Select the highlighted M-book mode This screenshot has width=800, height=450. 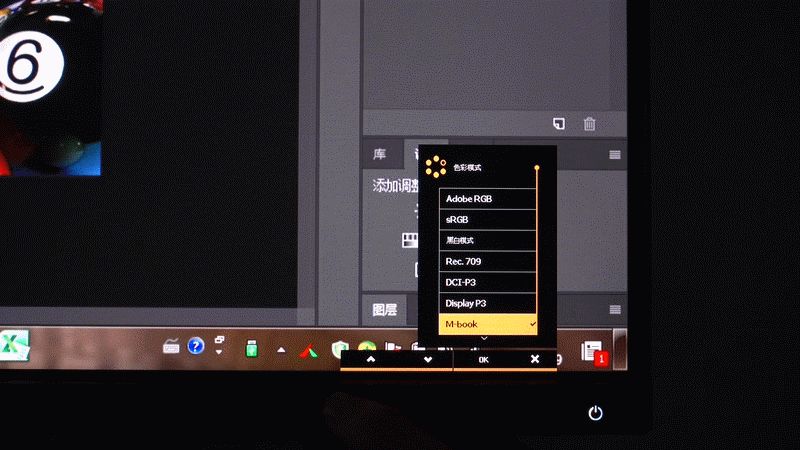[487, 324]
